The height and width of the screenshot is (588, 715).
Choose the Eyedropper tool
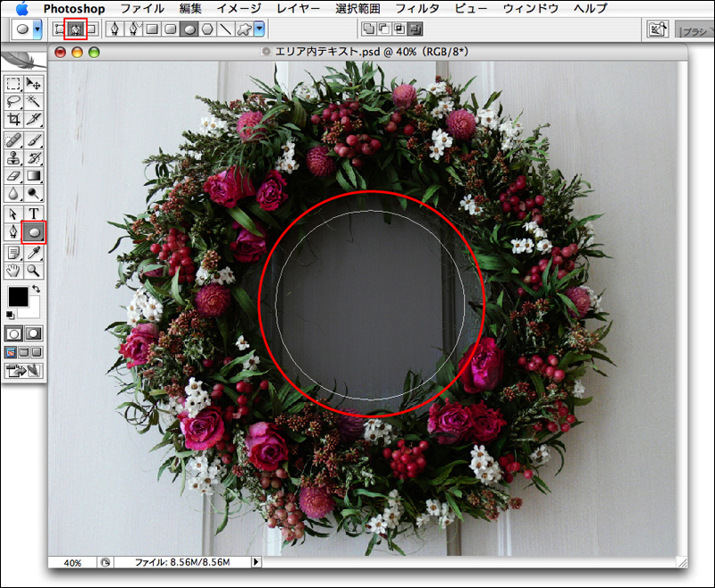point(34,253)
